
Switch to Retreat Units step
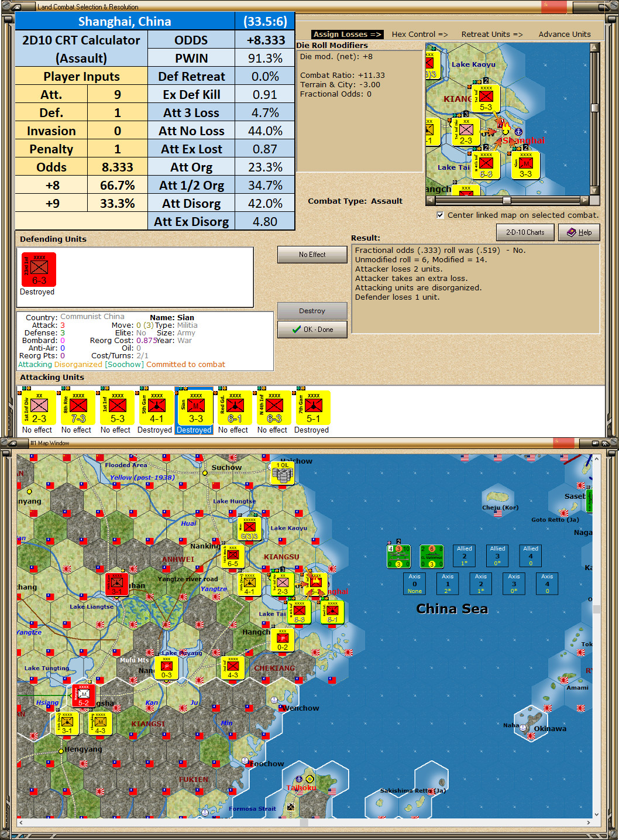tap(492, 35)
